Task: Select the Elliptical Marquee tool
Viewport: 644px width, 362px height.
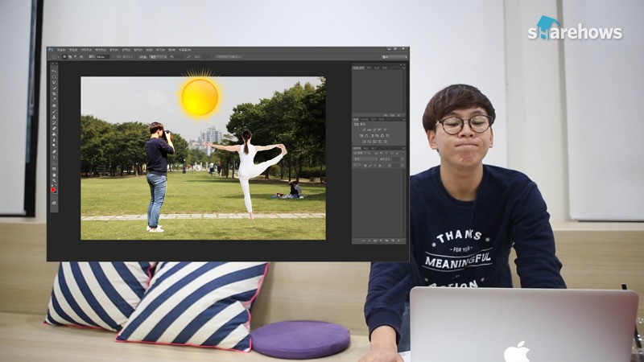Action: (x=54, y=76)
